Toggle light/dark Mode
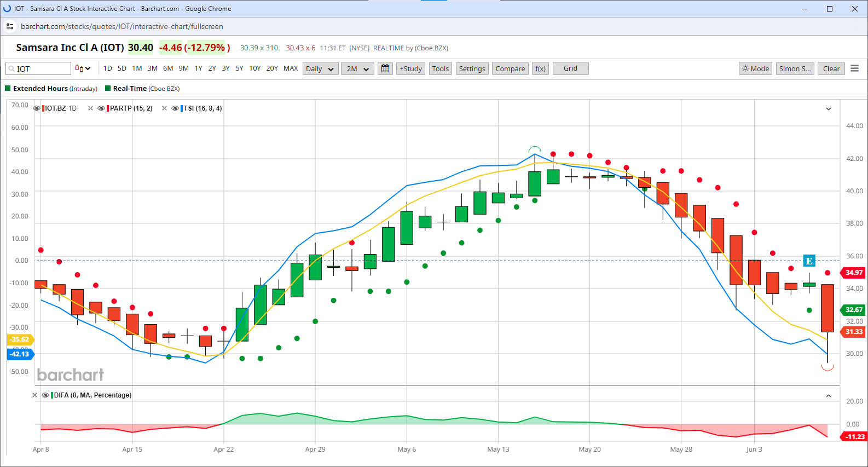 coord(755,68)
